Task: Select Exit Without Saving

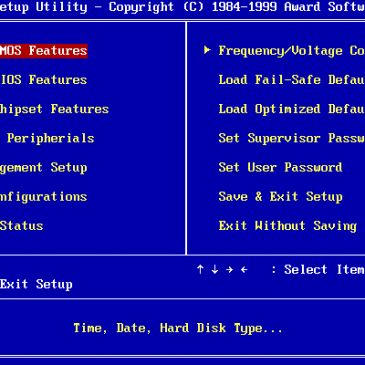Action: 288,226
